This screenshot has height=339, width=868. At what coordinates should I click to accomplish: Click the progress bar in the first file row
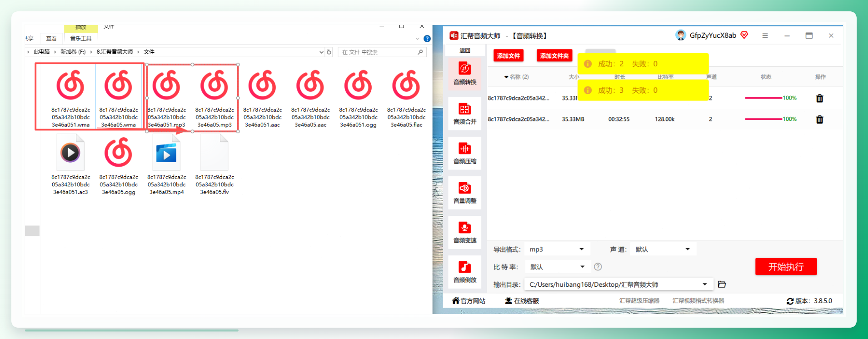(763, 98)
